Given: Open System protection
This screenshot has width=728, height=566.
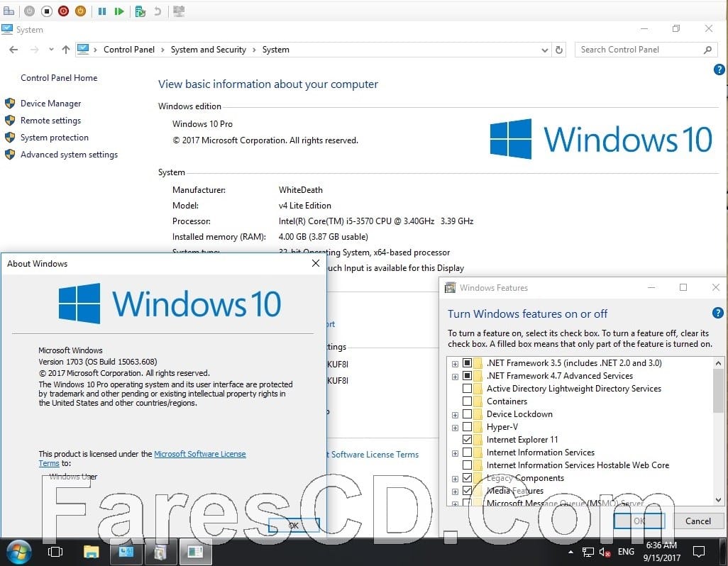Looking at the screenshot, I should [55, 138].
